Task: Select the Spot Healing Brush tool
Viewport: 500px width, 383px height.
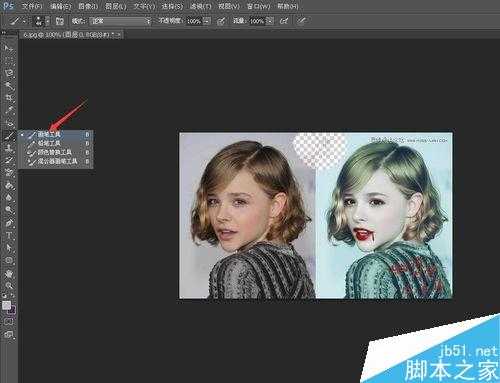Action: click(9, 123)
